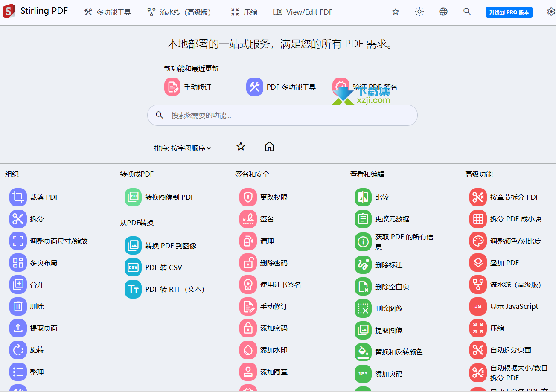Image resolution: width=556 pixels, height=392 pixels.
Task: Click the 删除密码 unlock icon
Action: tap(248, 263)
